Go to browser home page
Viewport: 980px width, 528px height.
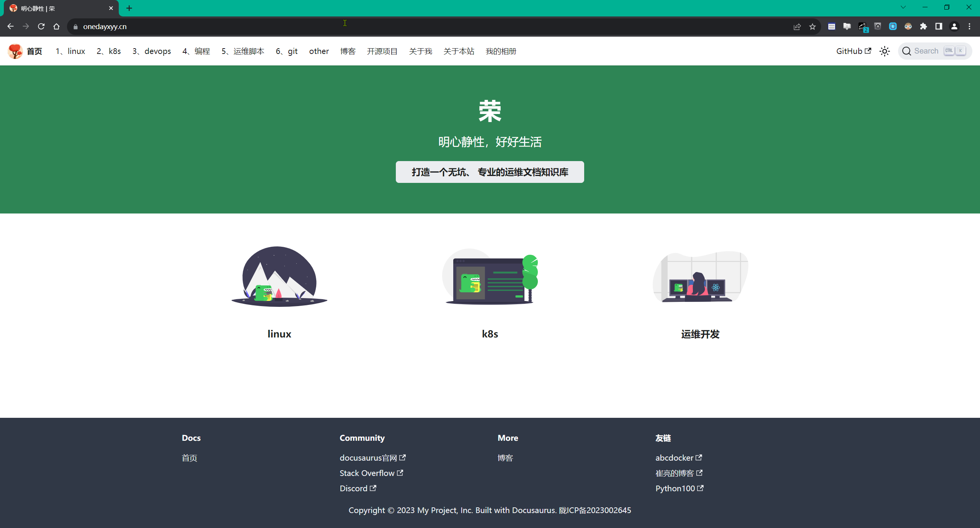tap(57, 26)
